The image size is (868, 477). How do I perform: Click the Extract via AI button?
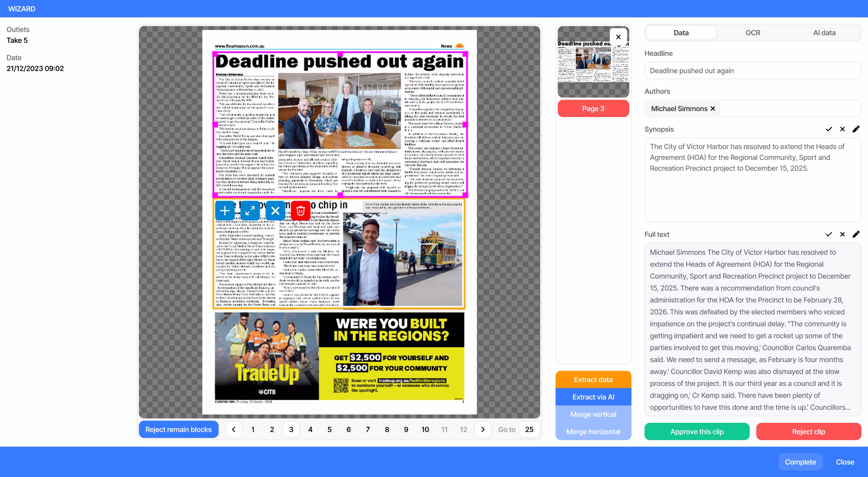tap(593, 397)
